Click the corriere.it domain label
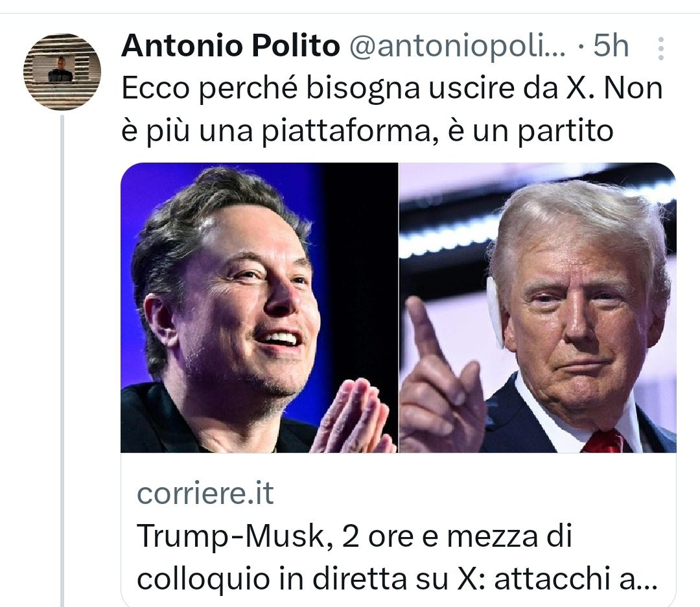The height and width of the screenshot is (607, 700). point(205,493)
